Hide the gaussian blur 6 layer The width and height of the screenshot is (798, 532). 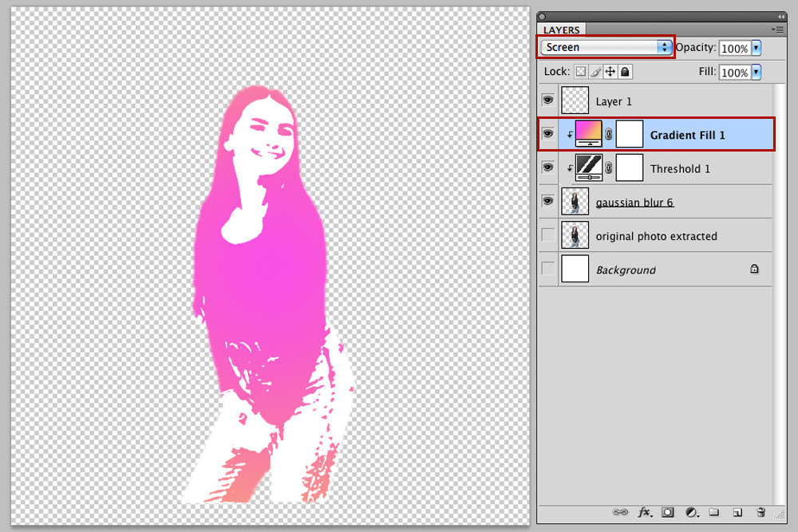tap(547, 201)
